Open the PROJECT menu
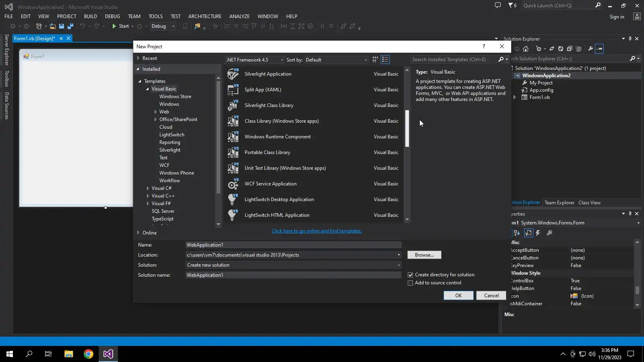 point(67,16)
